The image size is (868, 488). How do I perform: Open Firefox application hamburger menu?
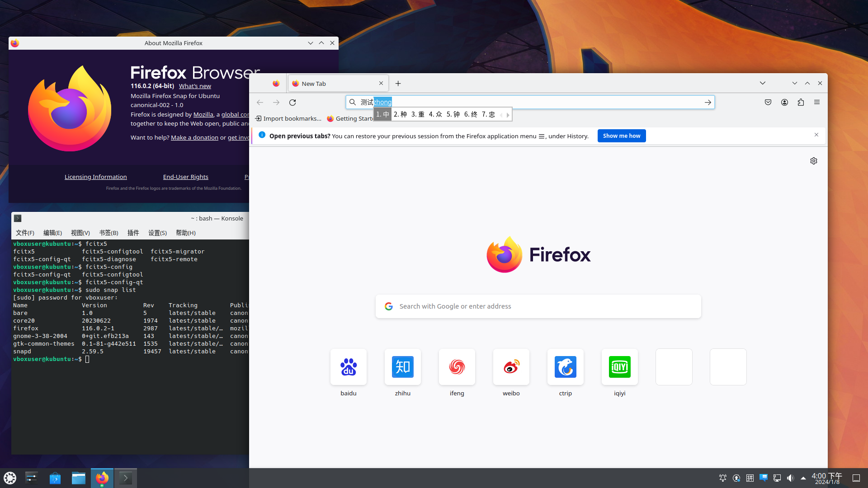click(x=817, y=103)
